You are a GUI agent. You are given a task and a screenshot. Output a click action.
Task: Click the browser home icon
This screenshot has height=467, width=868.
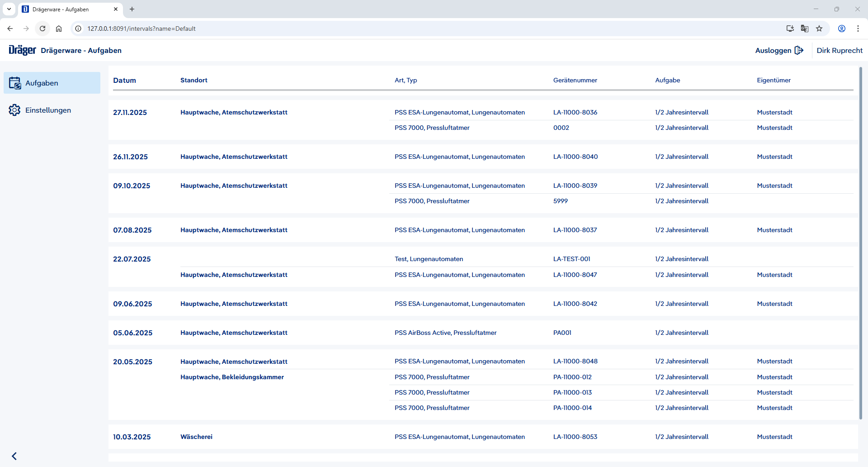(x=59, y=29)
